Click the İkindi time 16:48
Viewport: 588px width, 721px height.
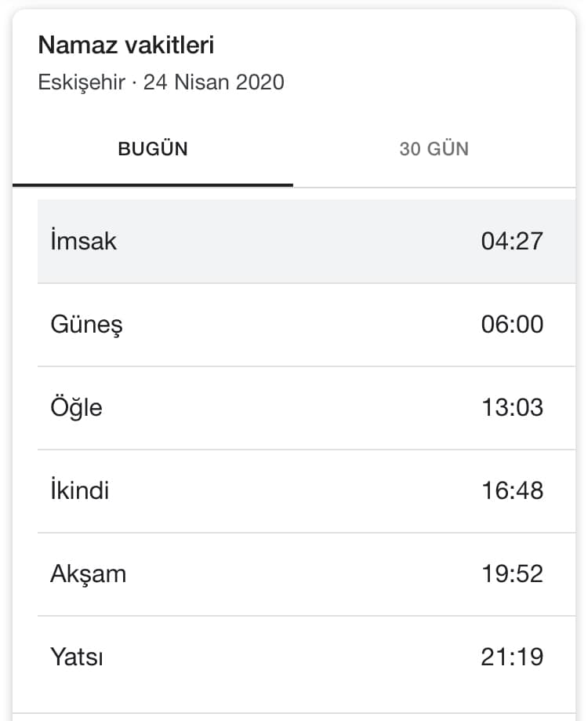click(512, 490)
